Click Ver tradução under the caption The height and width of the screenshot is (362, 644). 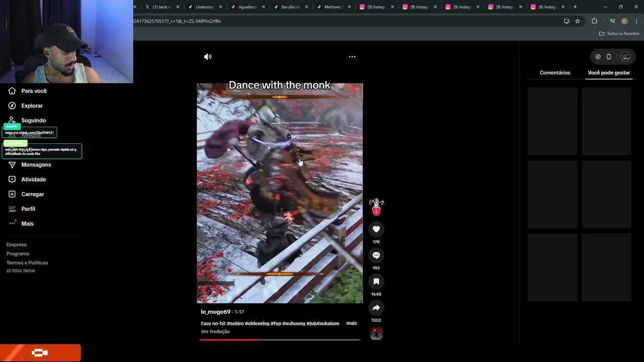click(215, 332)
